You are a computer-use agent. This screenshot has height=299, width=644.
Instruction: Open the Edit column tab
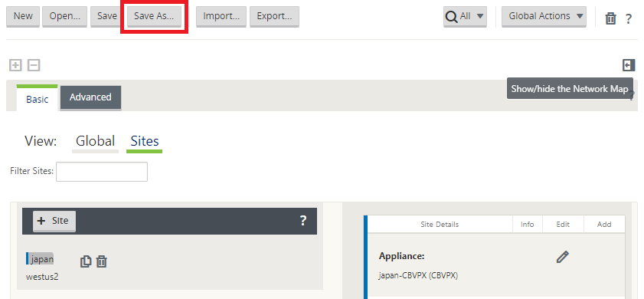(x=563, y=224)
